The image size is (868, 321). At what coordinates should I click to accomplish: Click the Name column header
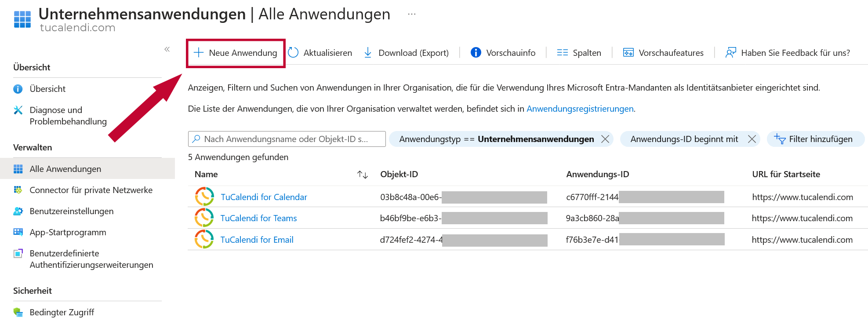206,174
